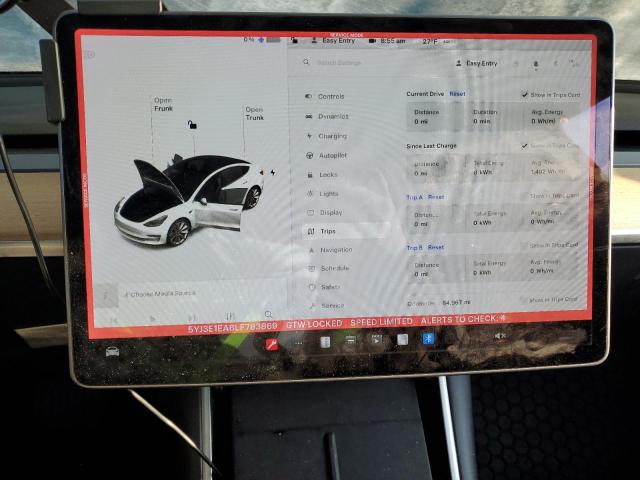Open the Navigation settings menu

click(x=330, y=250)
